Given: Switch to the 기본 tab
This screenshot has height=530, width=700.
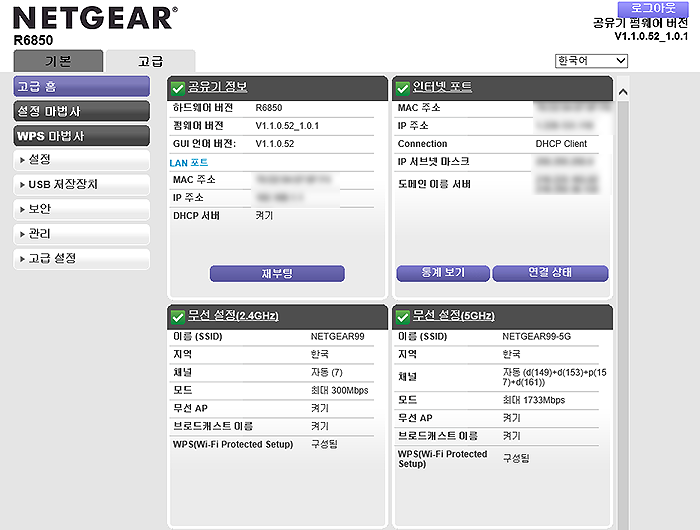Looking at the screenshot, I should point(58,61).
